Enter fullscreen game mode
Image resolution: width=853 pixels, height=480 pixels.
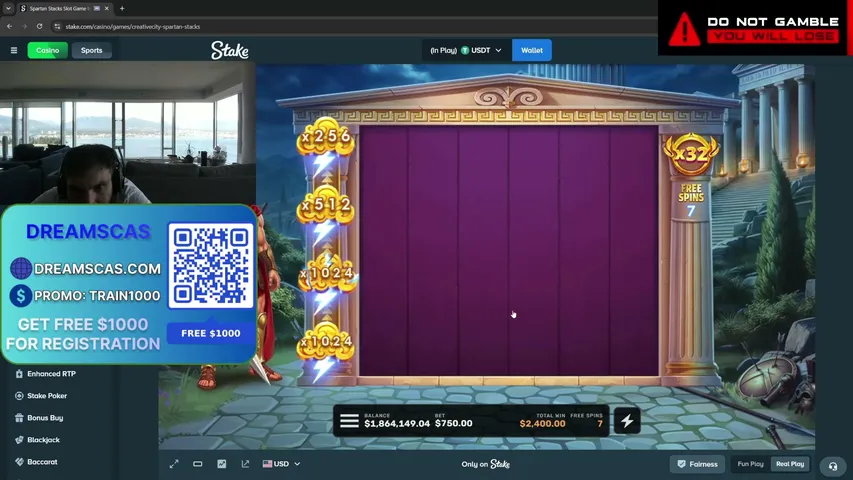174,464
